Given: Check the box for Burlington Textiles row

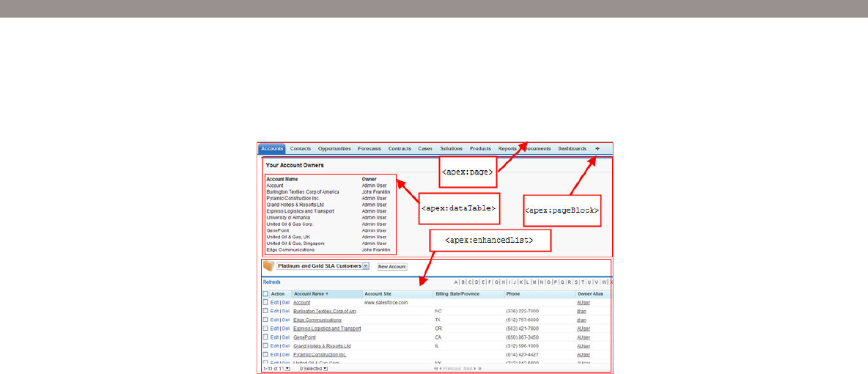Looking at the screenshot, I should pyautogui.click(x=265, y=311).
